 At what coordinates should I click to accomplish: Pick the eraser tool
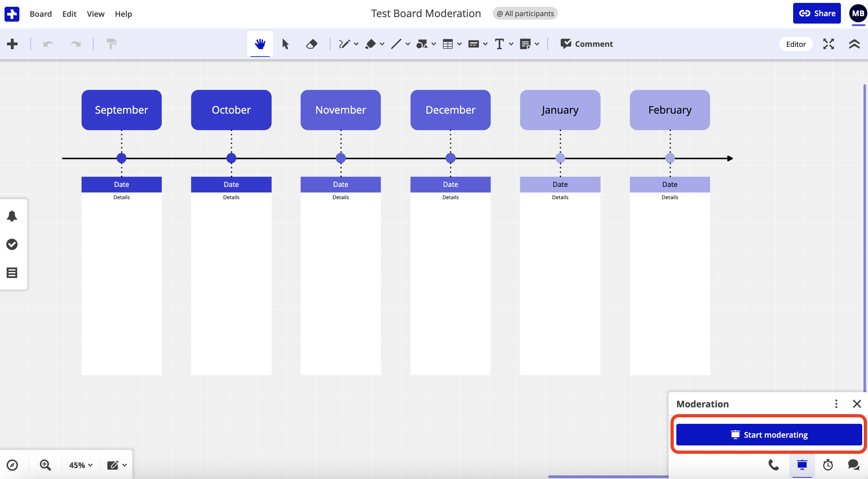tap(311, 44)
